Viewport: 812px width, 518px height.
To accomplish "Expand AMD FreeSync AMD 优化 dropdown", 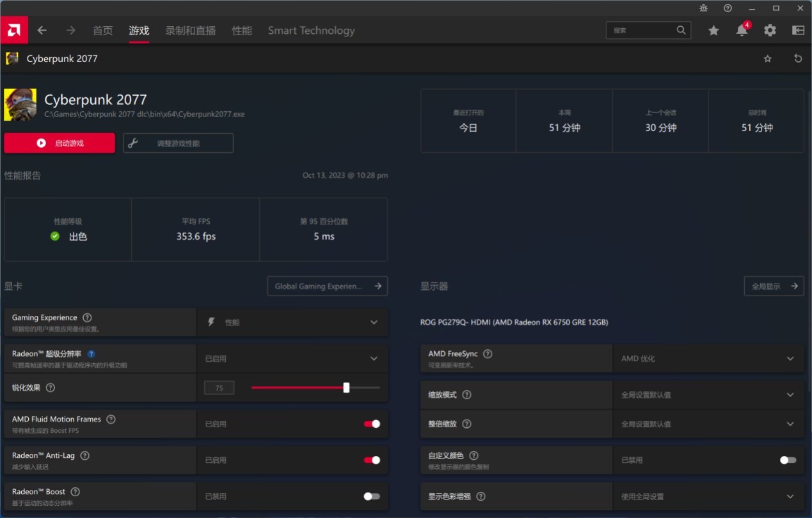I will click(x=708, y=359).
